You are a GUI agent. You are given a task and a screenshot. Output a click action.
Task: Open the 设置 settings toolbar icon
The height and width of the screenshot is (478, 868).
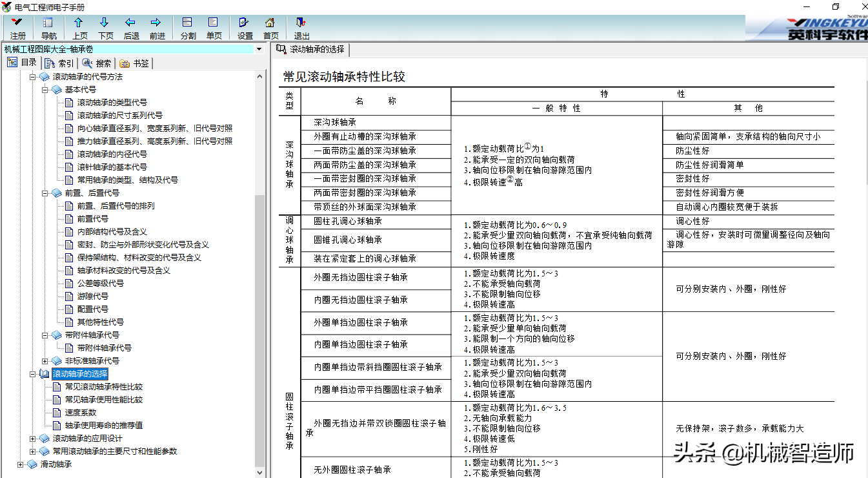pos(245,23)
